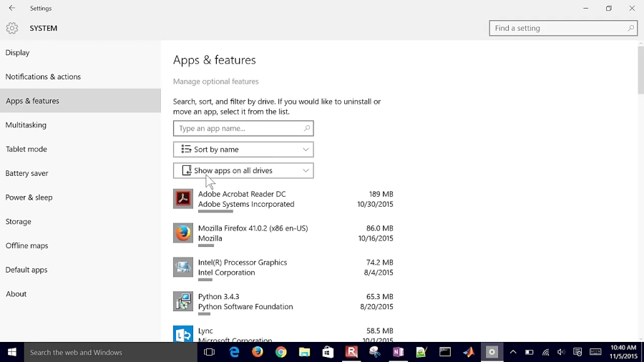
Task: Click the Manage optional features link
Action: click(x=216, y=82)
